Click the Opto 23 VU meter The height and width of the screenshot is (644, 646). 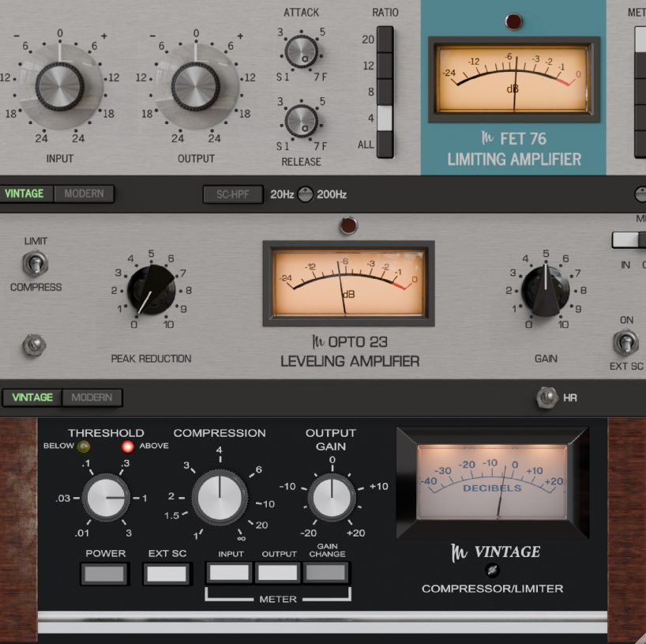(x=348, y=284)
